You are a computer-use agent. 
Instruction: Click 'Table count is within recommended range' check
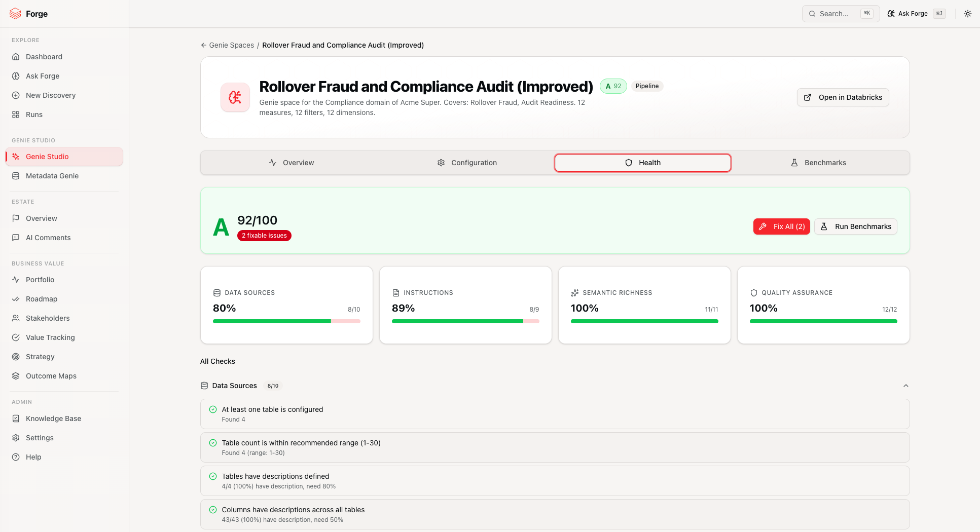point(555,447)
